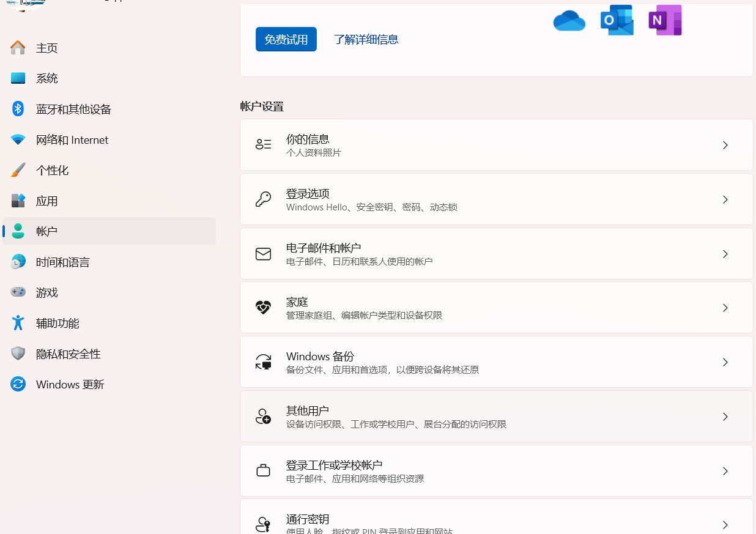This screenshot has width=756, height=534.
Task: Click the briefcase icon for 登录工作或学校帐户
Action: (263, 471)
